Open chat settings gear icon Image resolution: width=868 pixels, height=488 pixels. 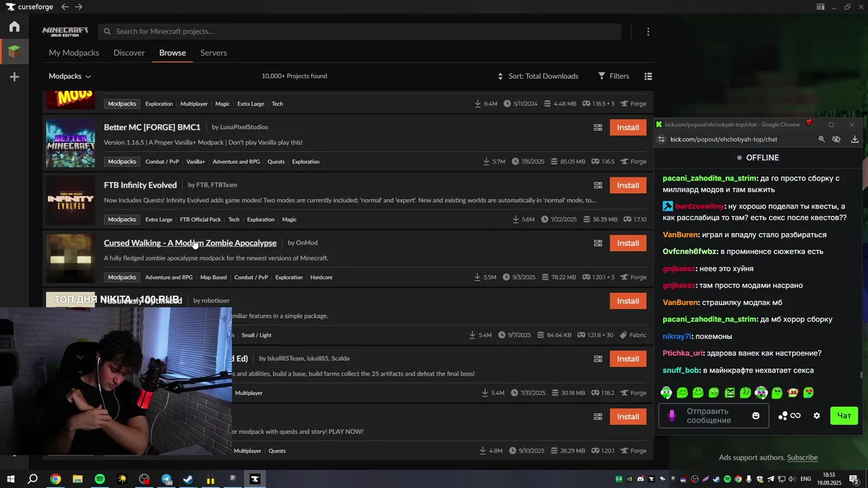point(816,415)
